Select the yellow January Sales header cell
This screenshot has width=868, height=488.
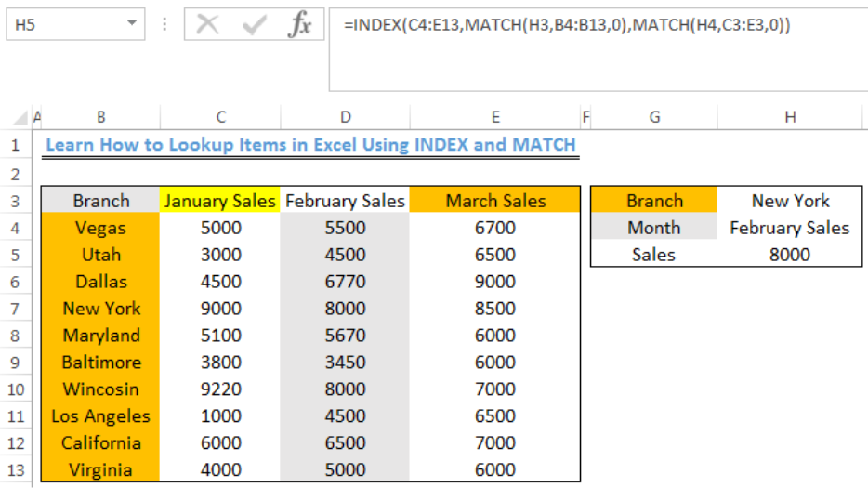(219, 201)
